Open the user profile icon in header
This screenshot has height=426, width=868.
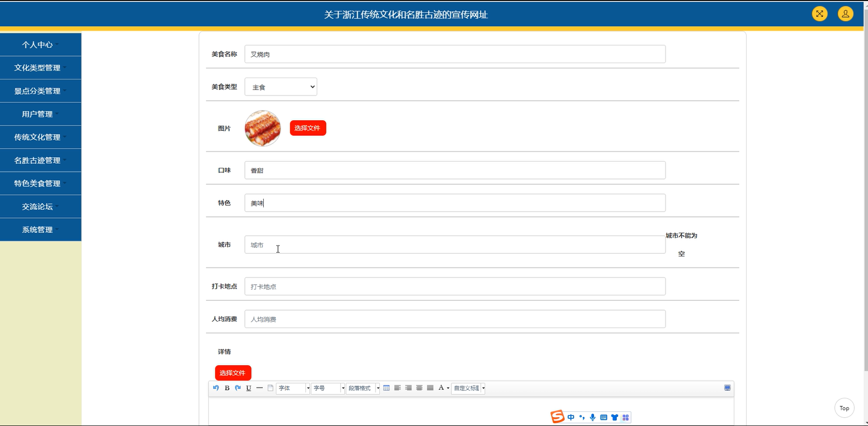pos(845,14)
